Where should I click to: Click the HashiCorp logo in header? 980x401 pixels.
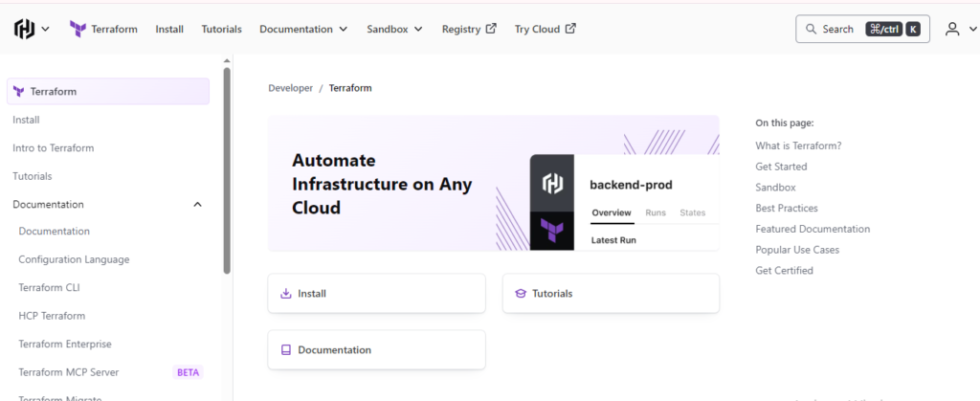pyautogui.click(x=25, y=29)
